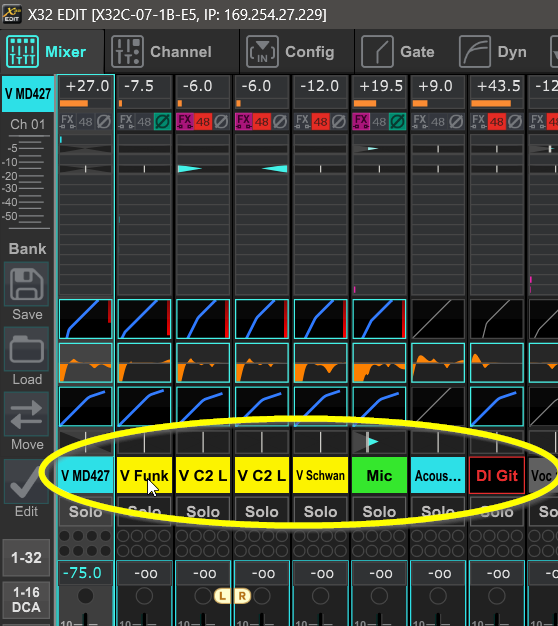
Task: Open the compressor graph of V MD427
Action: tap(85, 406)
